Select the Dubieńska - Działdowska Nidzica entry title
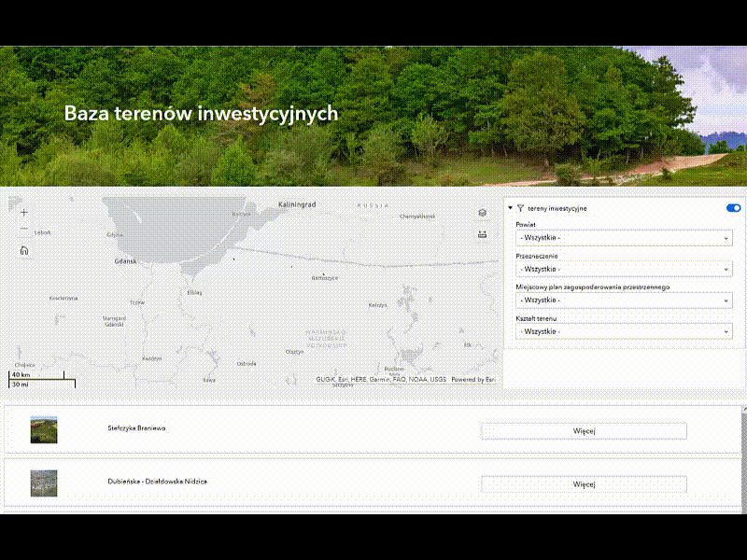The height and width of the screenshot is (560, 747). click(157, 482)
